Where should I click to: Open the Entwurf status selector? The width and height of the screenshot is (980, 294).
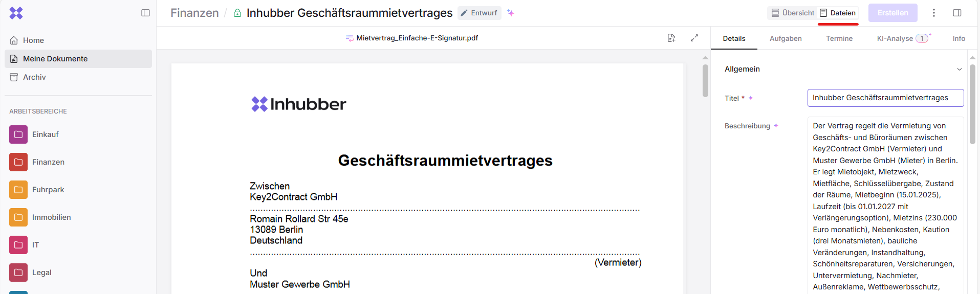coord(479,13)
